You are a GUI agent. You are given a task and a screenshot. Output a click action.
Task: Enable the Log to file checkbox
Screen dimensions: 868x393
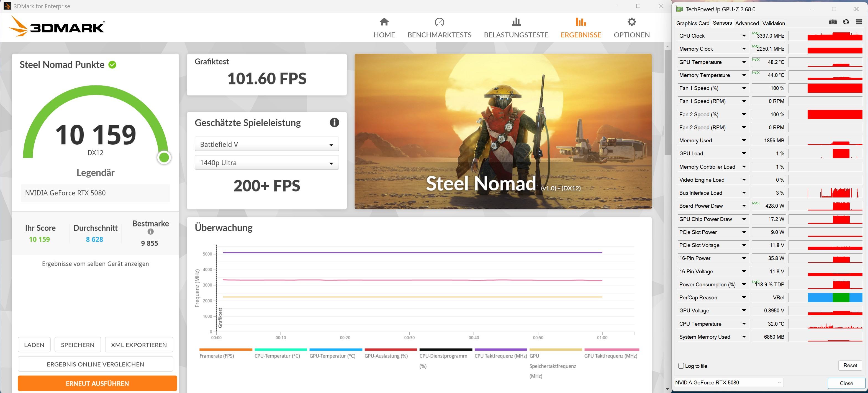click(681, 366)
